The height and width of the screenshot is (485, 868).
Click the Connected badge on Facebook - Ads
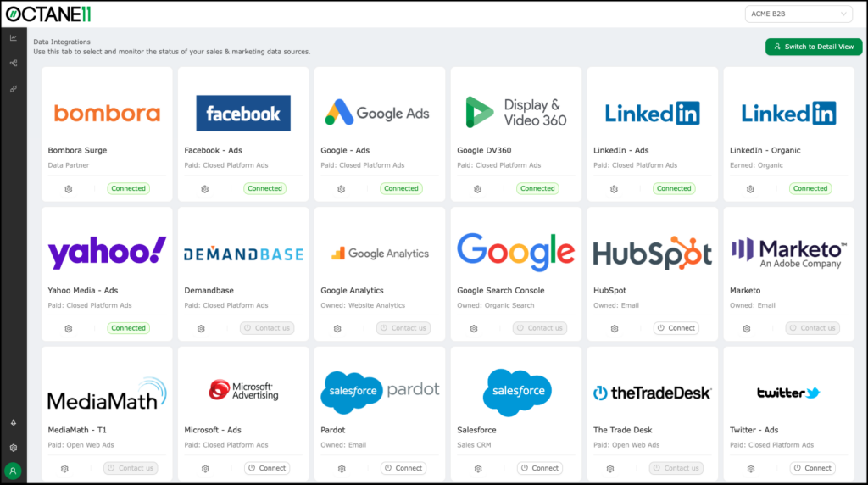pyautogui.click(x=264, y=188)
